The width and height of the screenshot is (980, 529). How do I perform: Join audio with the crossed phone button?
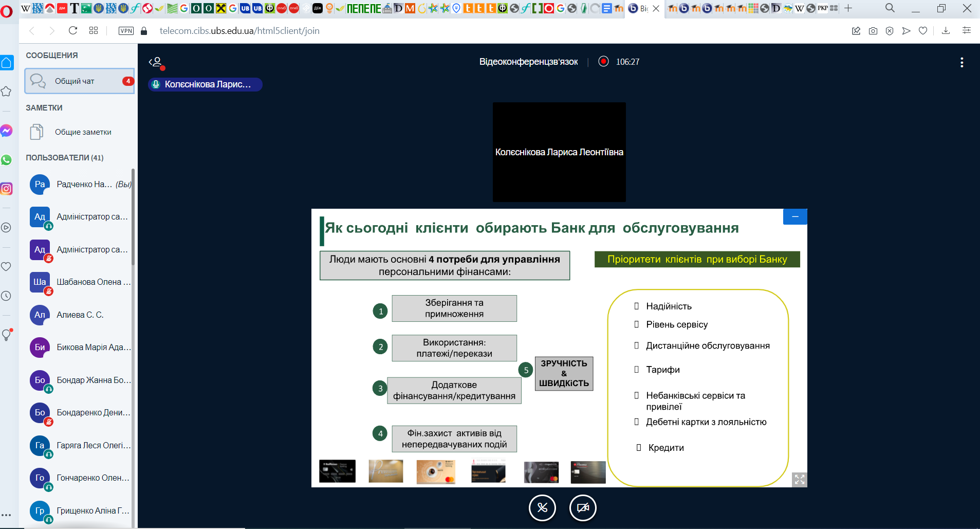tap(542, 508)
